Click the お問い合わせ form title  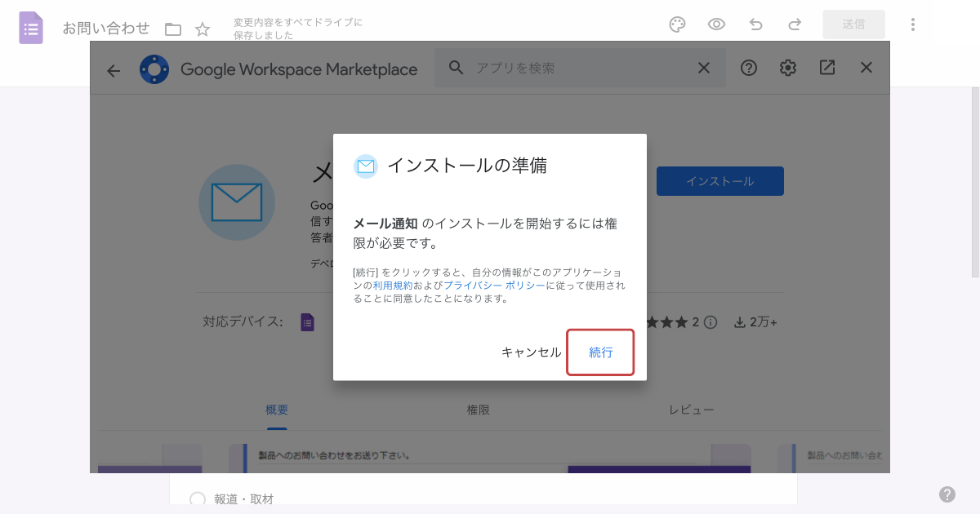click(x=106, y=29)
